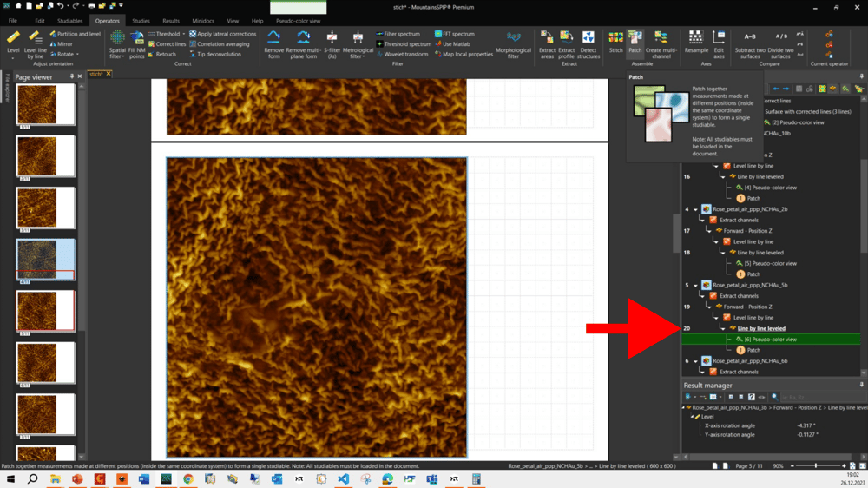Image resolution: width=868 pixels, height=488 pixels.
Task: Open the Filter spectrum operator
Action: tap(398, 34)
